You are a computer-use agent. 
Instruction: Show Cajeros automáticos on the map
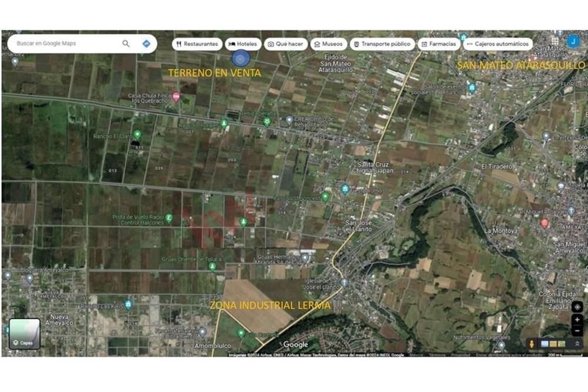coord(498,44)
